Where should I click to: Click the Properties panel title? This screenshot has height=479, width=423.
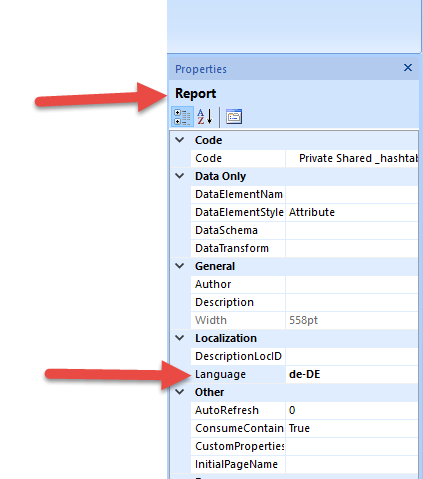click(201, 69)
